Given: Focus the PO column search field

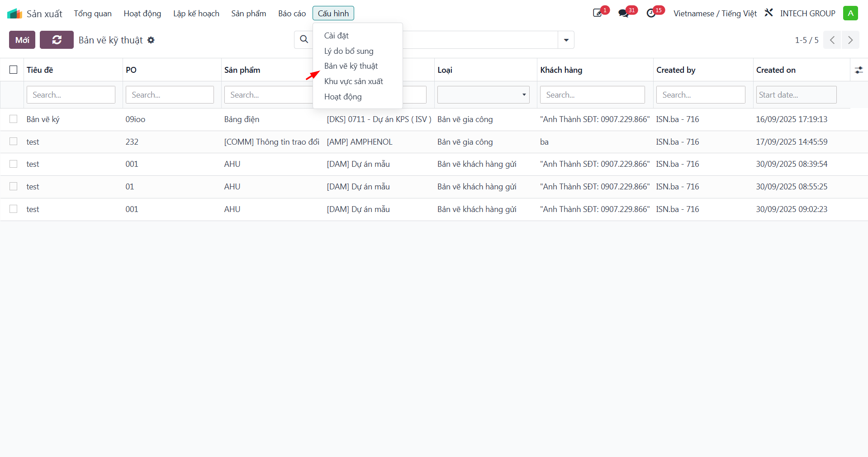Looking at the screenshot, I should click(x=170, y=95).
